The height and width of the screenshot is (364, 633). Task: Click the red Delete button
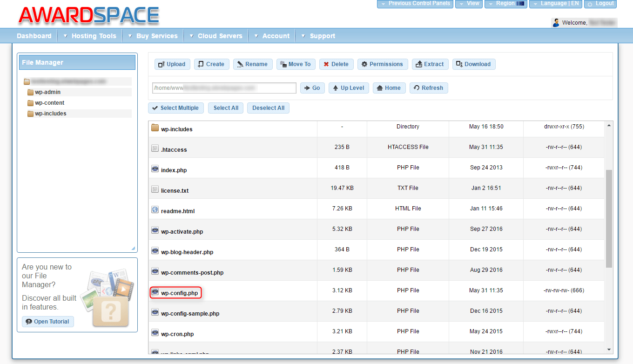pos(336,64)
